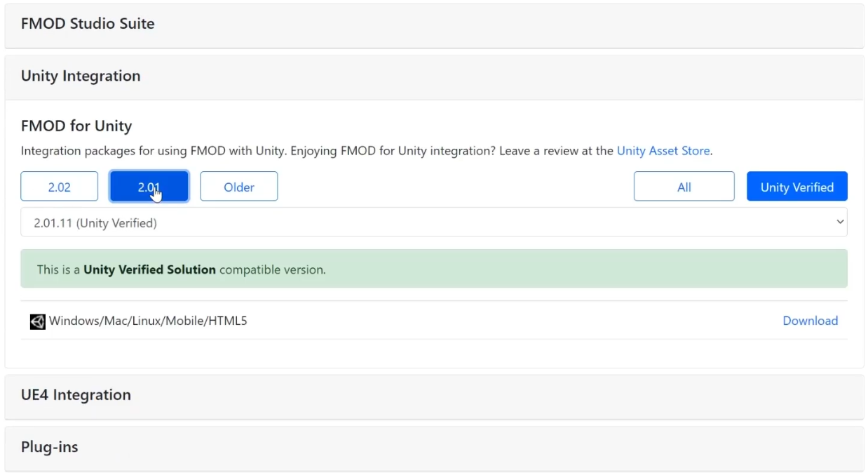Click the 'Windows/Mac/Linux/Mobile/HTML5' row text
Viewport: 868px width, 473px height.
[x=148, y=321]
